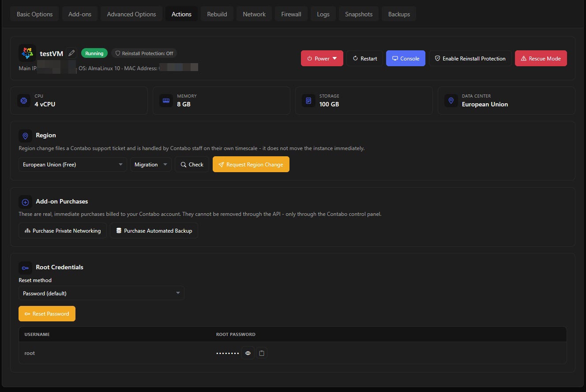Open the Rebuild tab
This screenshot has width=586, height=392.
(217, 14)
